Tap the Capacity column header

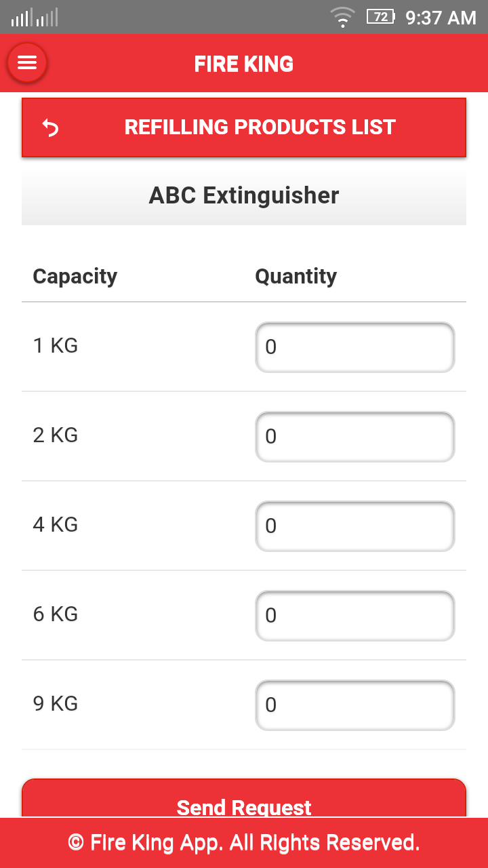point(75,277)
